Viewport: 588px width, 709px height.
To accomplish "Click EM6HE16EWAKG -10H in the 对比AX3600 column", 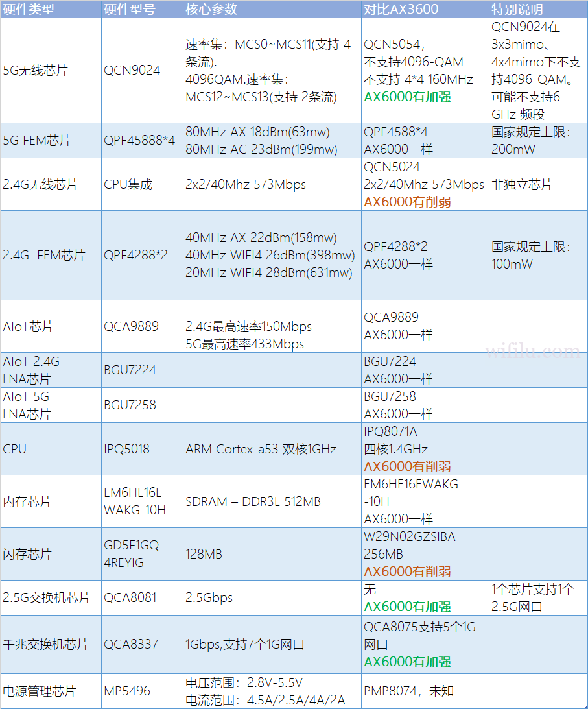I will point(425,501).
